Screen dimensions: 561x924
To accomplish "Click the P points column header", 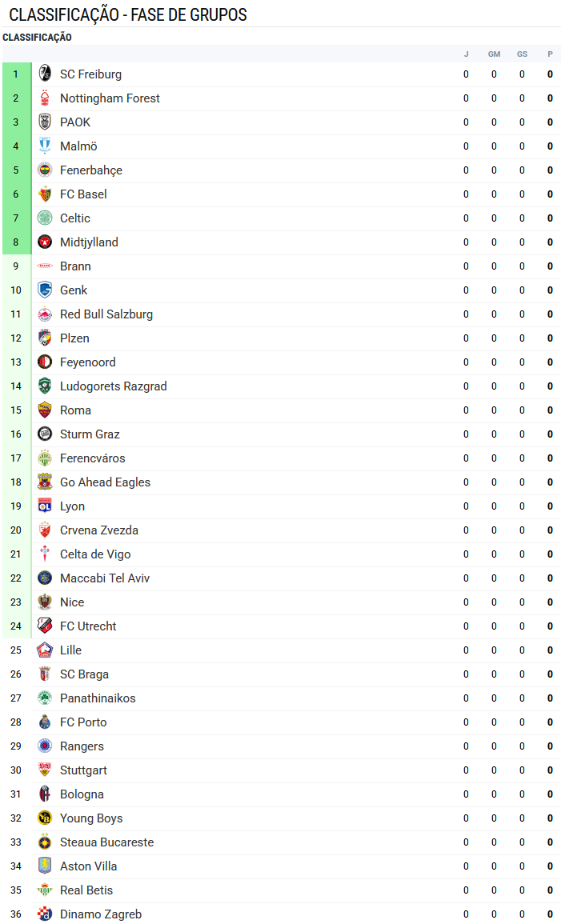I will [x=550, y=54].
